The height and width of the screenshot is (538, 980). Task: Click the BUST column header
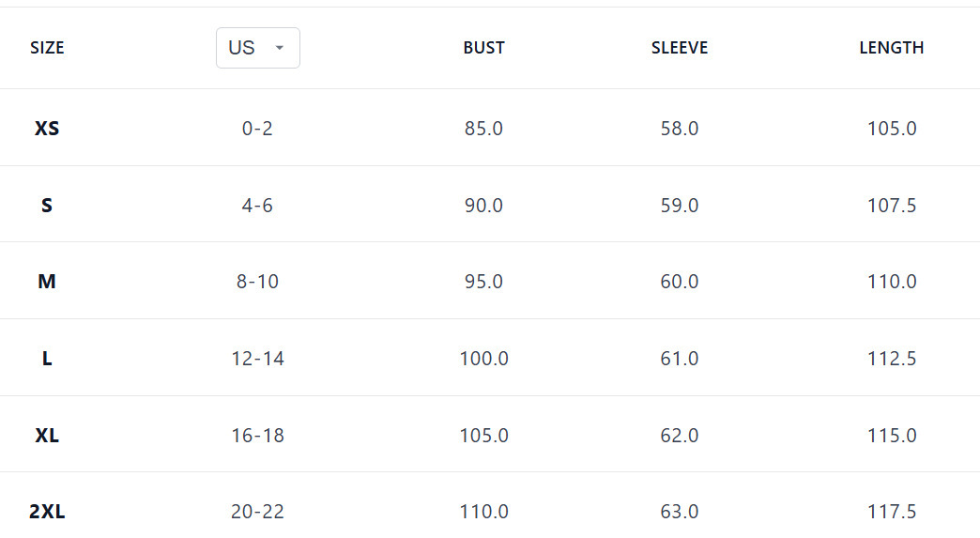click(x=483, y=48)
